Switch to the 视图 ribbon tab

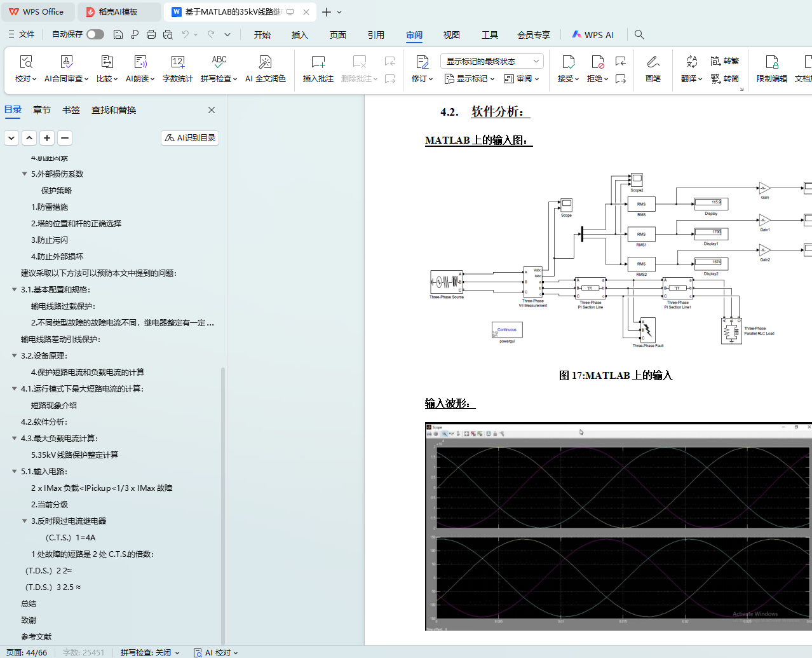451,35
